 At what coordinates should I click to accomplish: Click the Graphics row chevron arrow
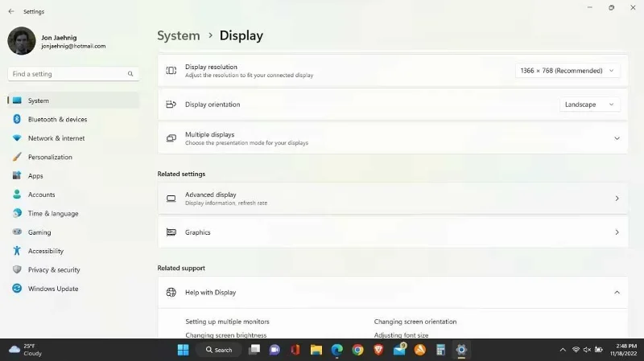[617, 232]
